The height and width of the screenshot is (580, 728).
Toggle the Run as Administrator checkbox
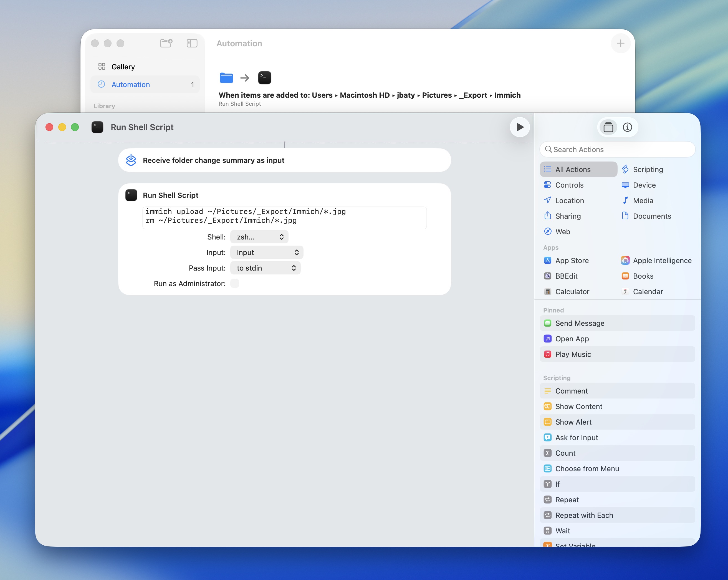(x=235, y=283)
